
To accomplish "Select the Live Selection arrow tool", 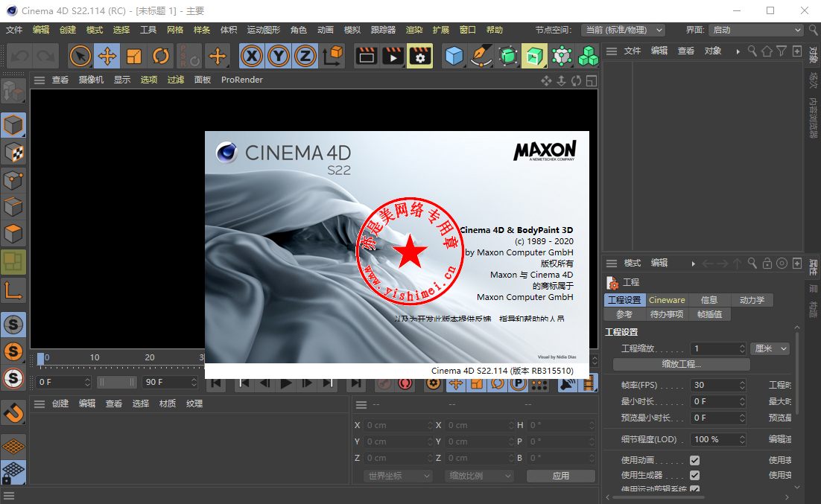I will pyautogui.click(x=80, y=56).
